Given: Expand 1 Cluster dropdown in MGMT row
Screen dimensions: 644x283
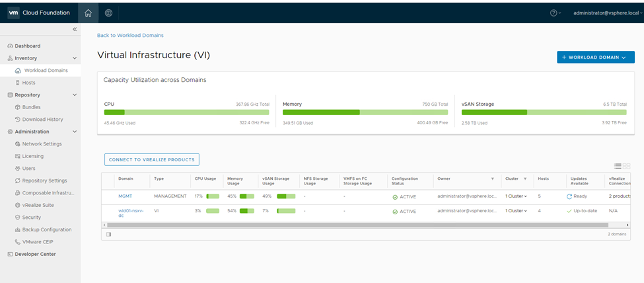Looking at the screenshot, I should pos(516,196).
